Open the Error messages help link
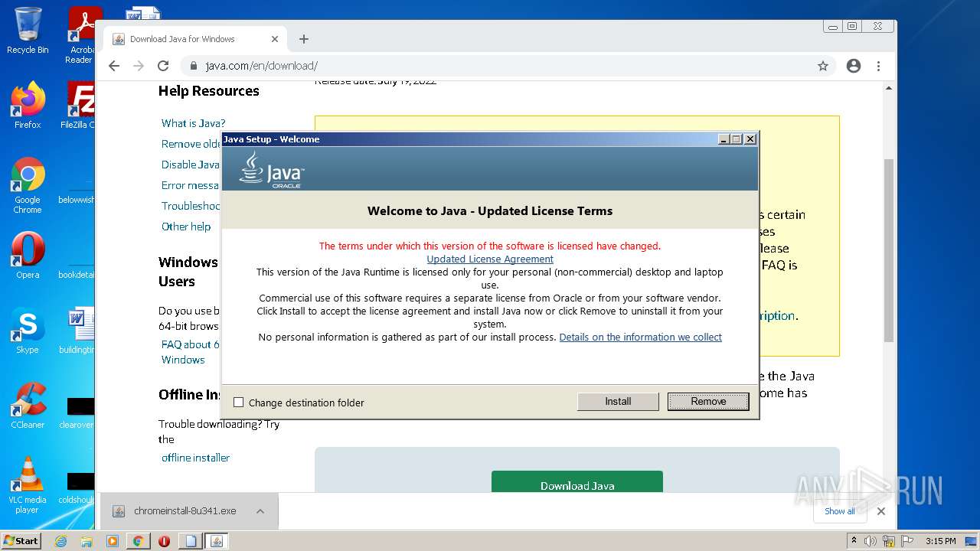The image size is (980, 551). (191, 185)
